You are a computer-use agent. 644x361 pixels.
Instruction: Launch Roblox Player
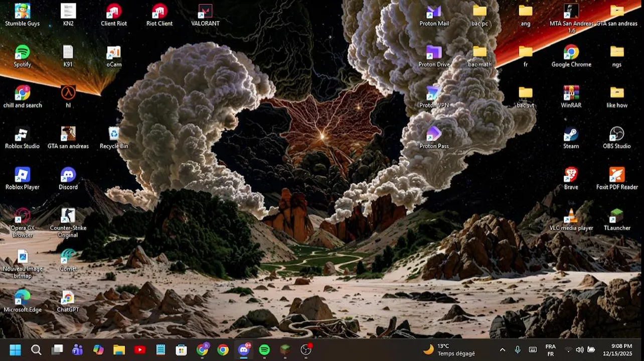coord(23,179)
